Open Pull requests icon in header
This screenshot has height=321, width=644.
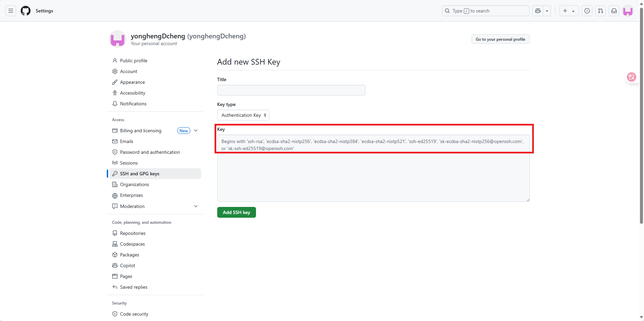[601, 11]
